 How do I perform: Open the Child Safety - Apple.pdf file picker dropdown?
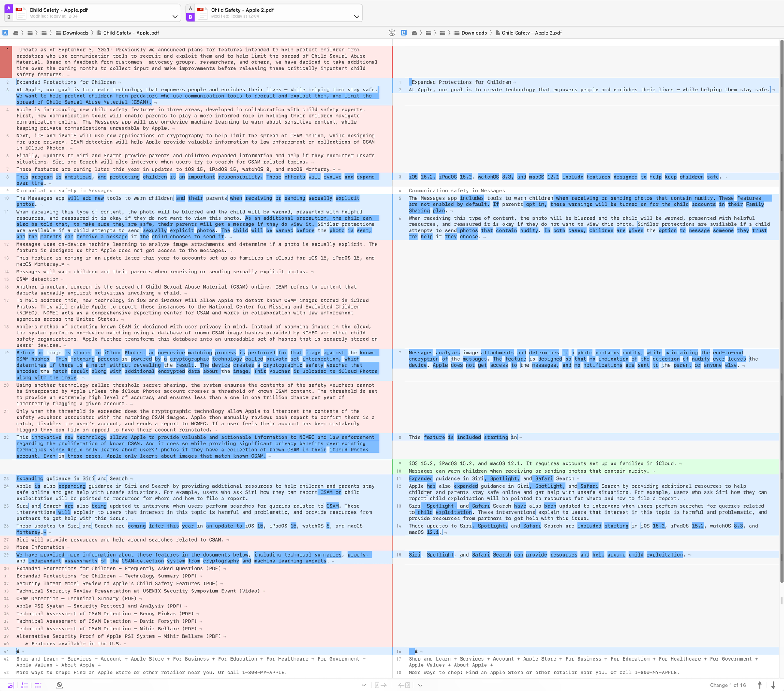[x=175, y=17]
